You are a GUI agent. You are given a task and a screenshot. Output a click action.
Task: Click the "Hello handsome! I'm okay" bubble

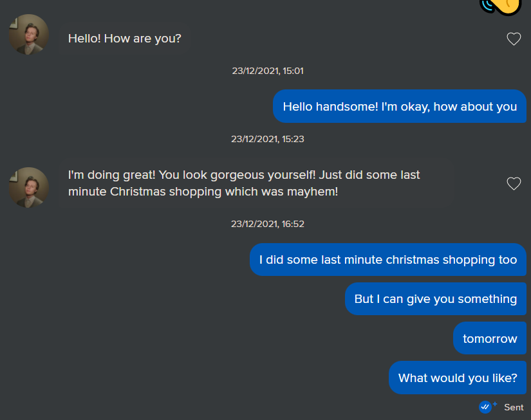pyautogui.click(x=400, y=107)
